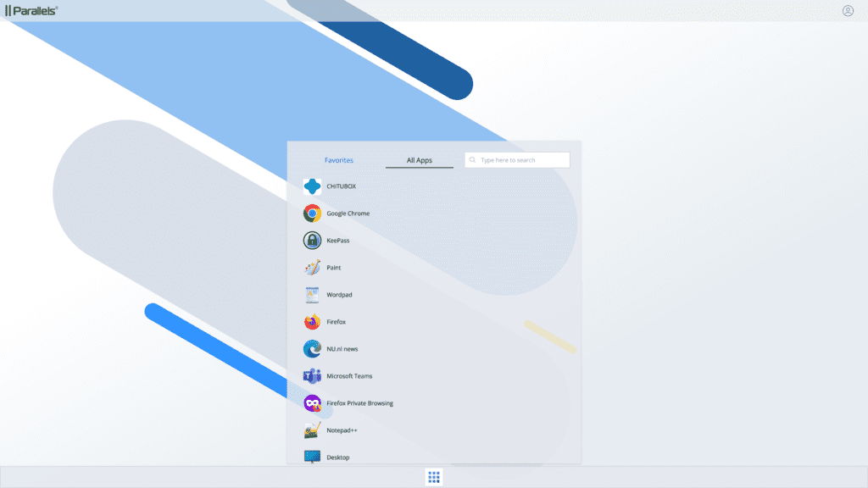Open Firefox Private Browsing
Screen dimensions: 868x488
pos(359,402)
